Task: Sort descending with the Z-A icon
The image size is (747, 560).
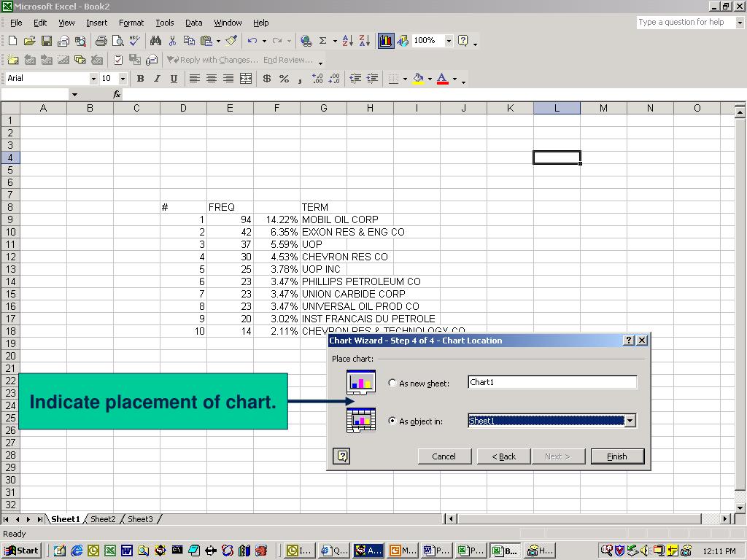Action: (x=365, y=41)
